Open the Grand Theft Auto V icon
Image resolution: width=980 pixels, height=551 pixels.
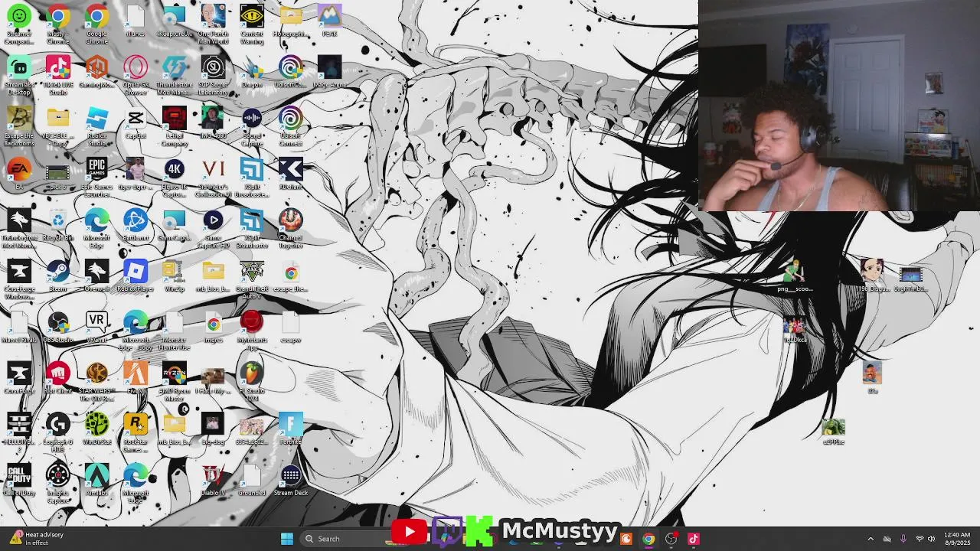click(252, 279)
